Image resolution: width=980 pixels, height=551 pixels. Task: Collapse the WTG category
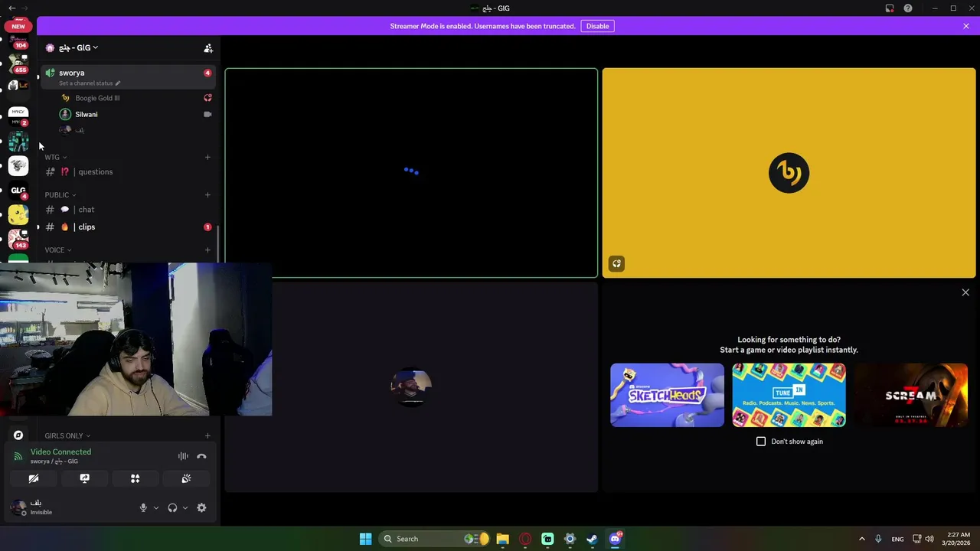(x=56, y=157)
